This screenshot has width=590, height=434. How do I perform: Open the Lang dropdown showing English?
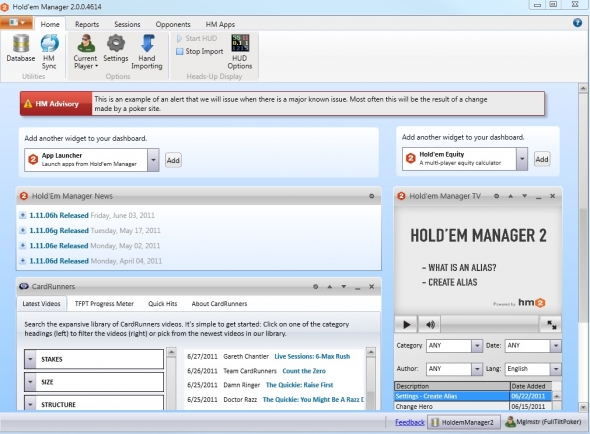[556, 369]
